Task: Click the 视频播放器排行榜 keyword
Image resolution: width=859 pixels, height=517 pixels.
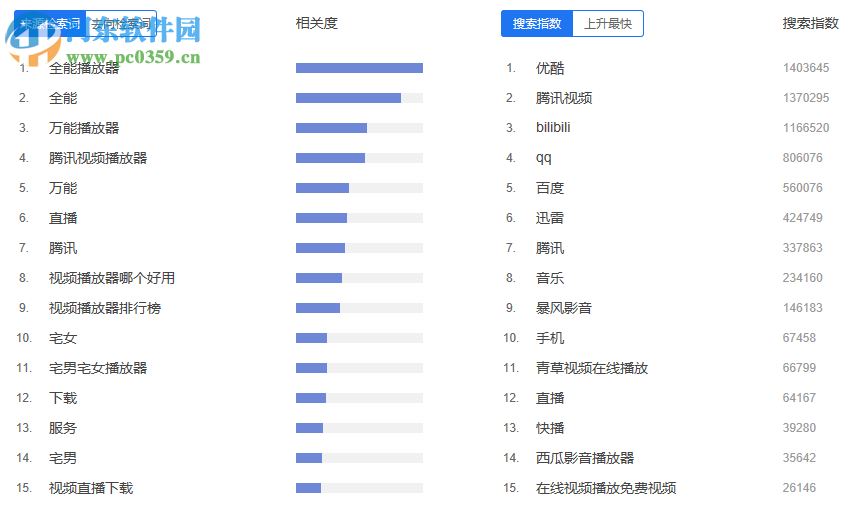Action: (x=105, y=308)
